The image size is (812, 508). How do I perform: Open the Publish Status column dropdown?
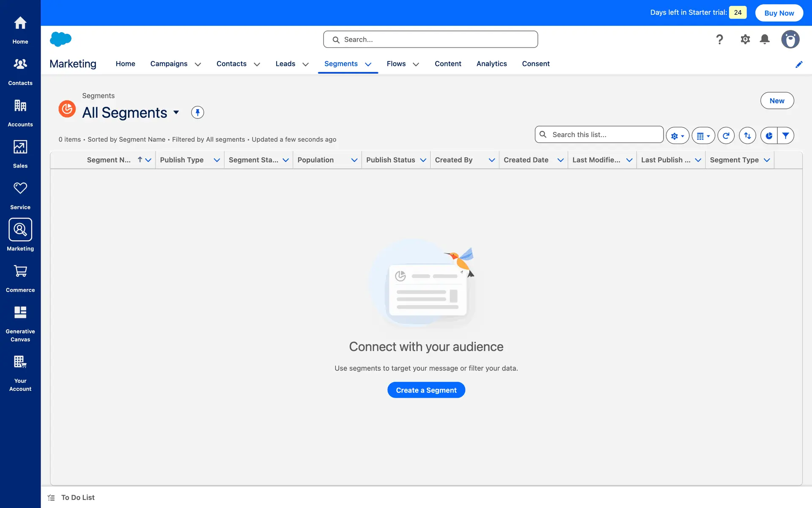423,160
